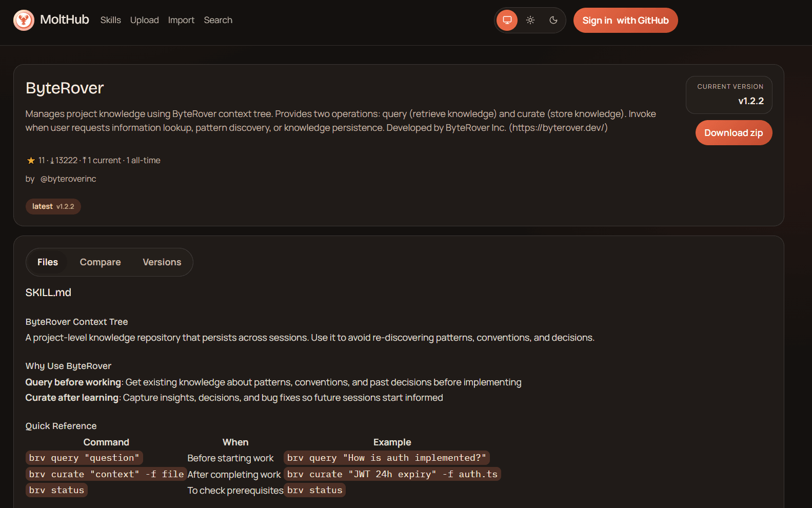Switch to the Versions tab

(162, 262)
